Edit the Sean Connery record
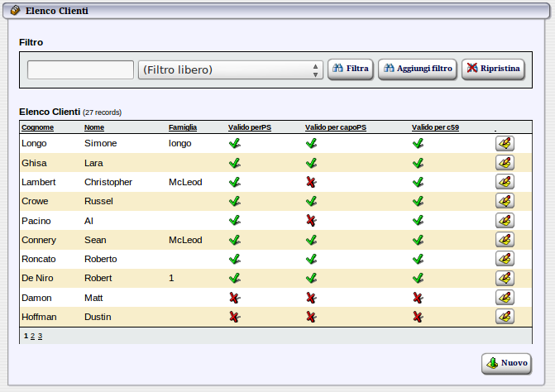The height and width of the screenshot is (392, 555). [x=505, y=240]
